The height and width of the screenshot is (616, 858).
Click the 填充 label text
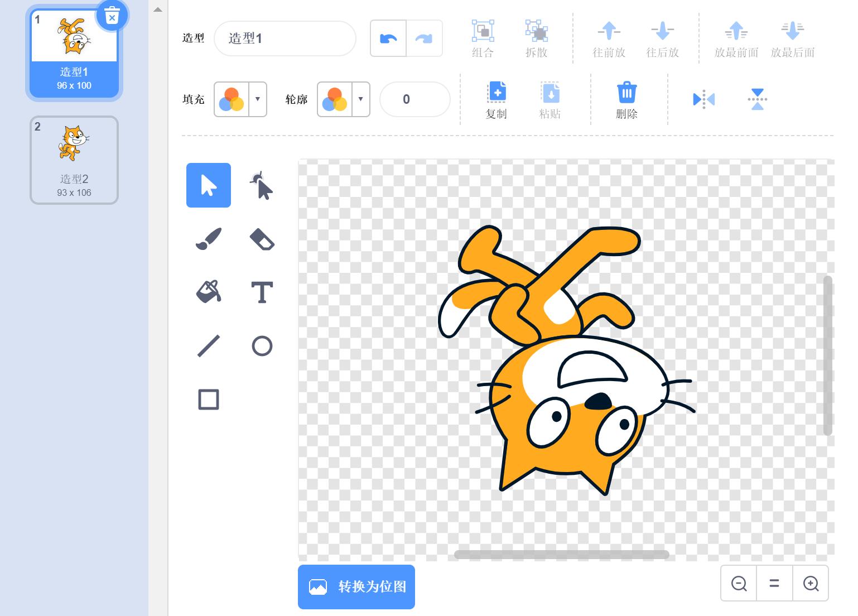pos(194,100)
